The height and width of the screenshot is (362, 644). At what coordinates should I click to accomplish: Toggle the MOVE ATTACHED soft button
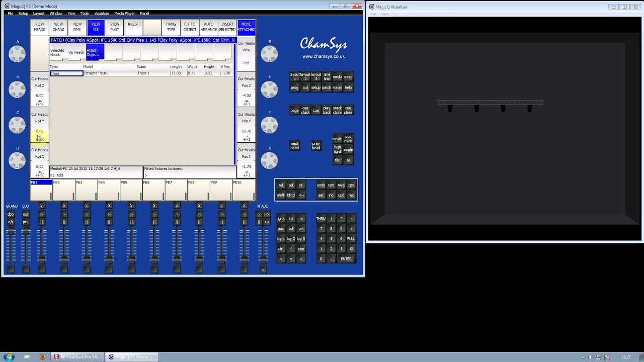pos(246,27)
